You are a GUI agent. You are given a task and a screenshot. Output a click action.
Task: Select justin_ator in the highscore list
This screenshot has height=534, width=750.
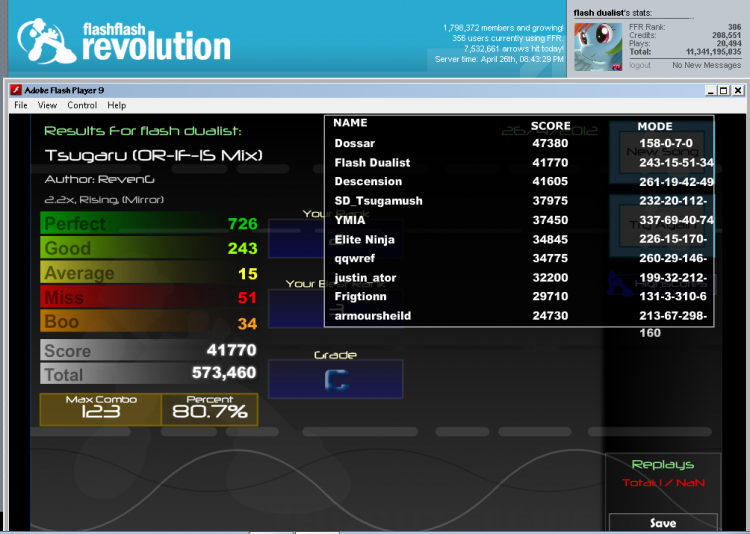(365, 278)
